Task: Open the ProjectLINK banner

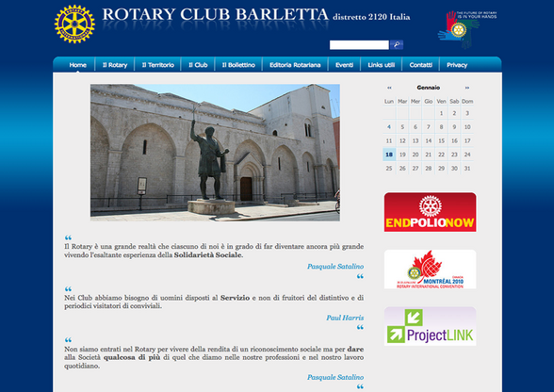Action: click(430, 326)
